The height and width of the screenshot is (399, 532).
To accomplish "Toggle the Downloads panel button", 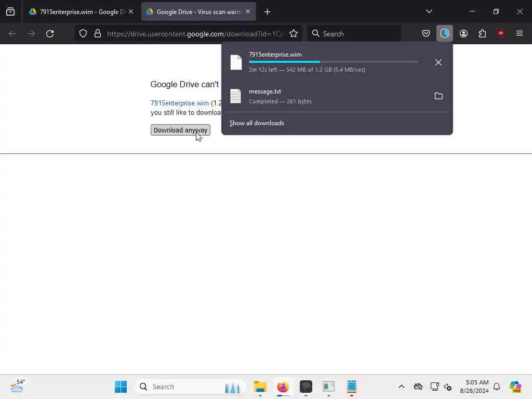I will 445,34.
